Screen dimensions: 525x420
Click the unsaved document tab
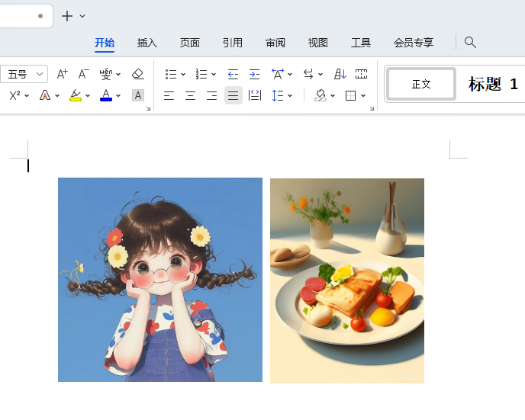[26, 16]
